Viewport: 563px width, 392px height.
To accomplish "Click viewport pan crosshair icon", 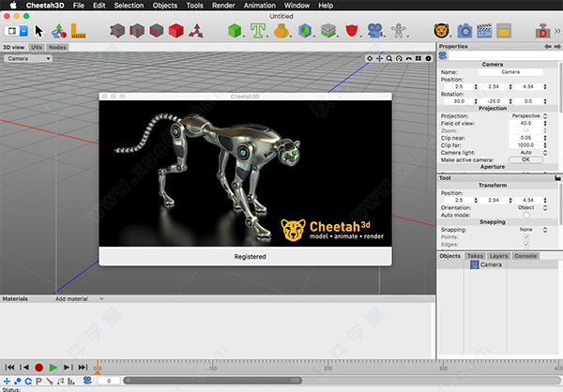I will (x=379, y=58).
